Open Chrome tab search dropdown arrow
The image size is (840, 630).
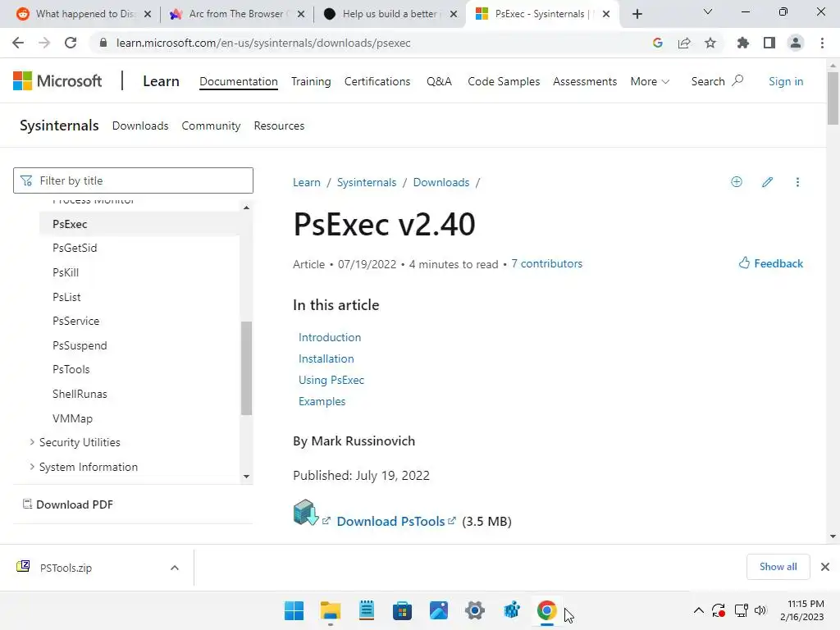click(708, 11)
